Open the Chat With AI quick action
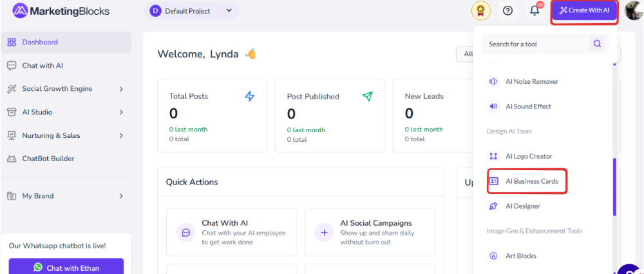 pyautogui.click(x=232, y=232)
